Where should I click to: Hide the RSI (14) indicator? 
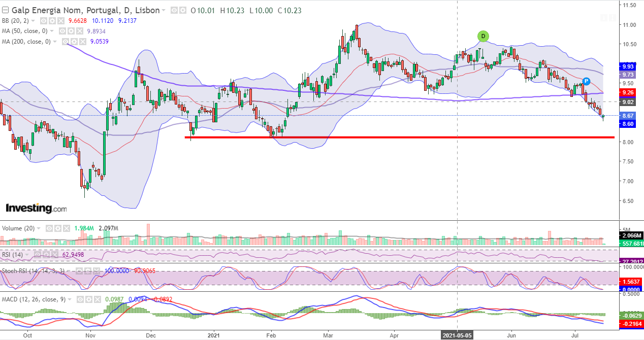38,255
